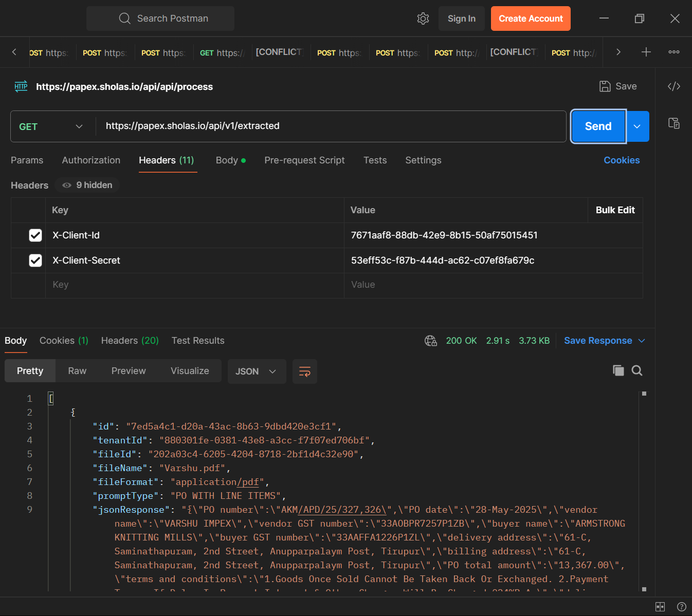This screenshot has width=692, height=616.
Task: Focus the Search Postman box
Action: click(x=160, y=18)
